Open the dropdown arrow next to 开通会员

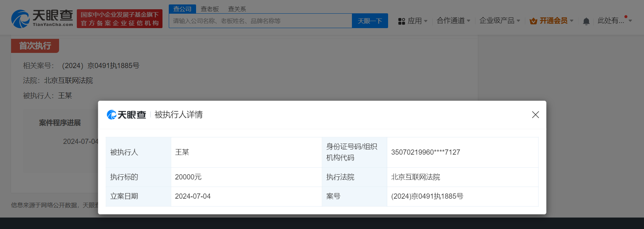tap(572, 21)
